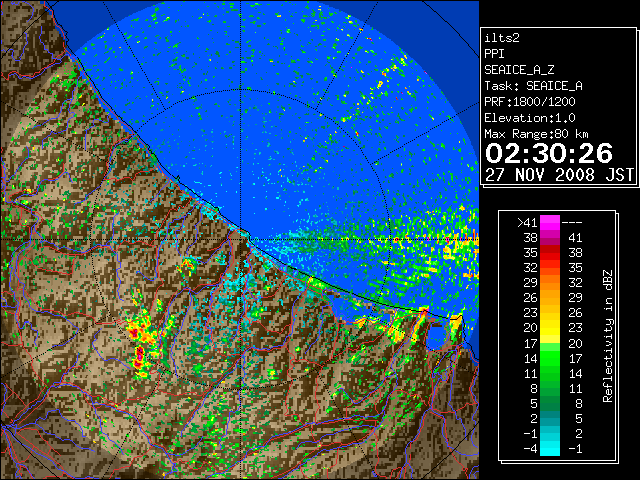The height and width of the screenshot is (480, 640).
Task: Click the 'Task: SEAICE_A' line
Action: [x=533, y=86]
